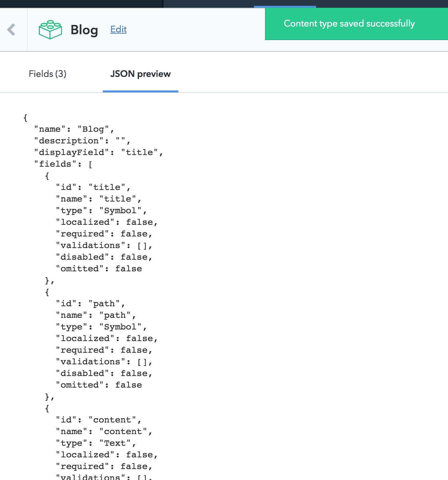Click the "name": "Blog" line in JSON

click(74, 129)
